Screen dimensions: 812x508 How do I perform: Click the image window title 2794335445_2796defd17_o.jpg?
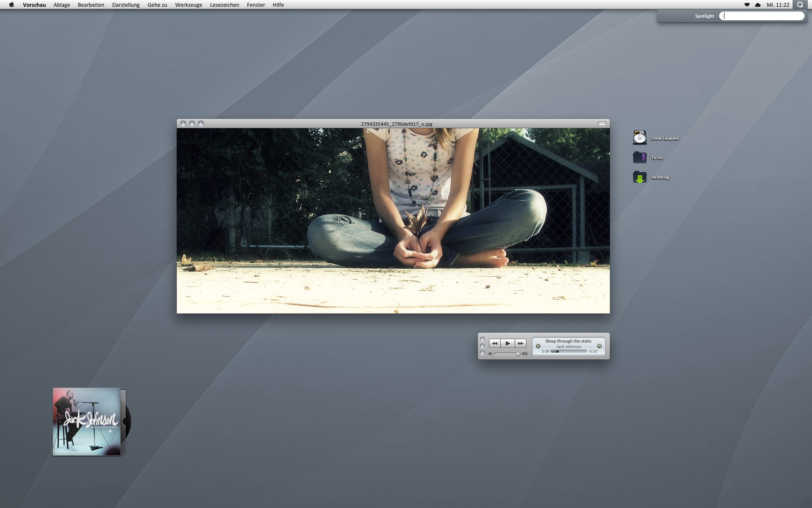click(397, 124)
